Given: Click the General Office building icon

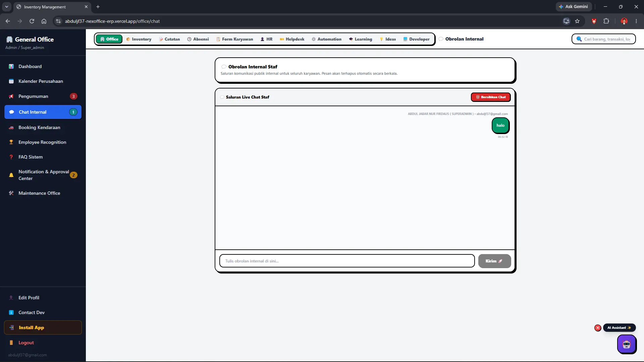Looking at the screenshot, I should click(x=9, y=40).
